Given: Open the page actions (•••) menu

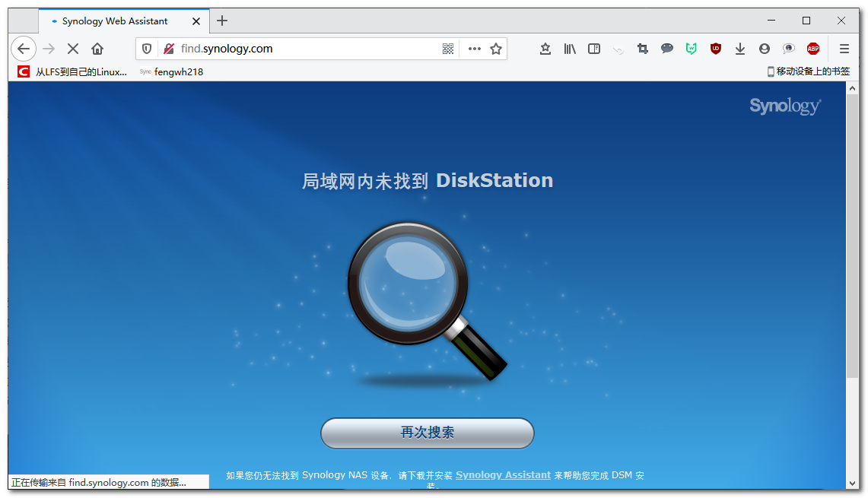Looking at the screenshot, I should point(473,49).
